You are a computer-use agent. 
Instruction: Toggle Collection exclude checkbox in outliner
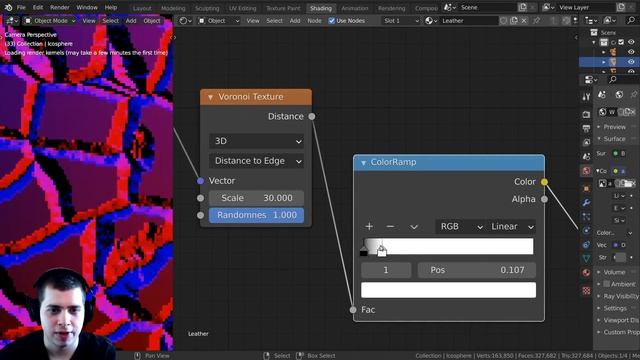pyautogui.click(x=621, y=42)
